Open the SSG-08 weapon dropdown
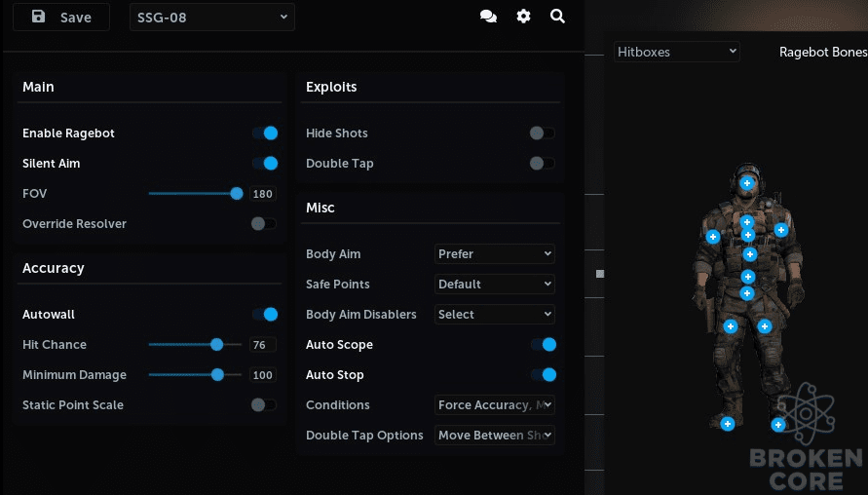Image resolution: width=868 pixels, height=495 pixels. 212,18
